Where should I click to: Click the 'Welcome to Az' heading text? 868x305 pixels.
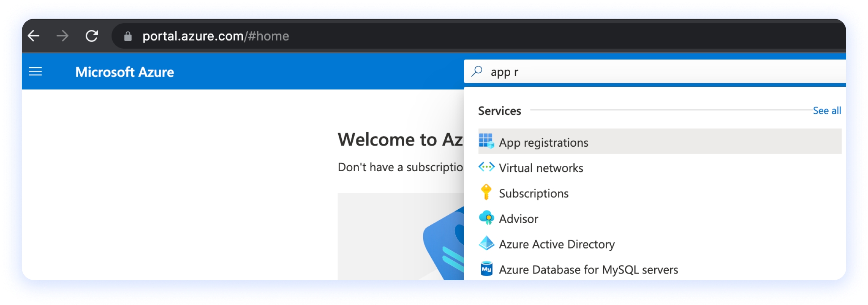(401, 139)
